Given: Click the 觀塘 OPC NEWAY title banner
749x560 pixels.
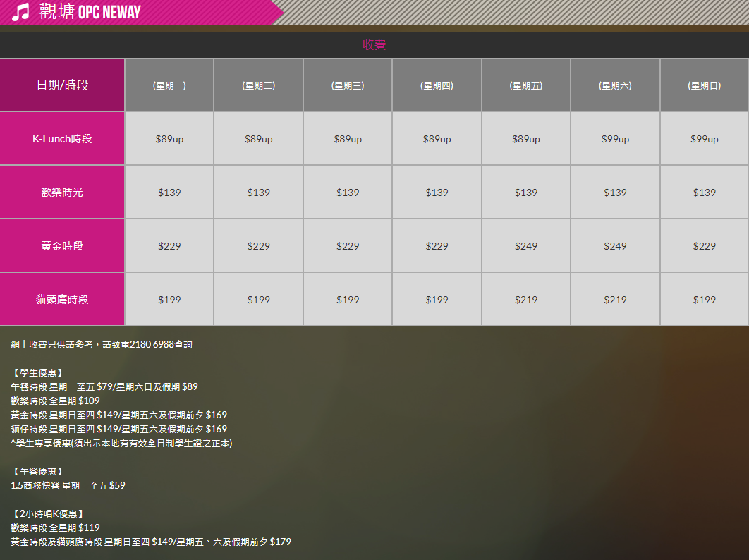Looking at the screenshot, I should coord(90,12).
